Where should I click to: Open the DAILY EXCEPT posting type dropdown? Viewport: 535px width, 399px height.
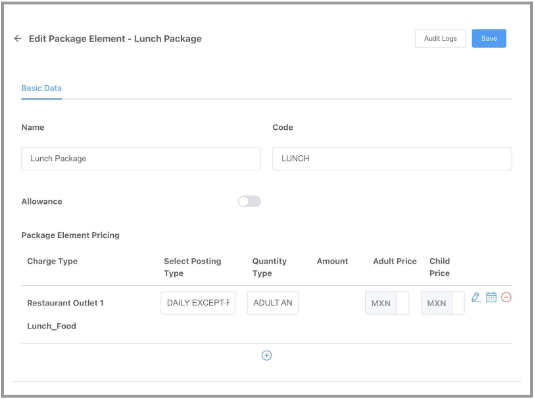point(198,303)
